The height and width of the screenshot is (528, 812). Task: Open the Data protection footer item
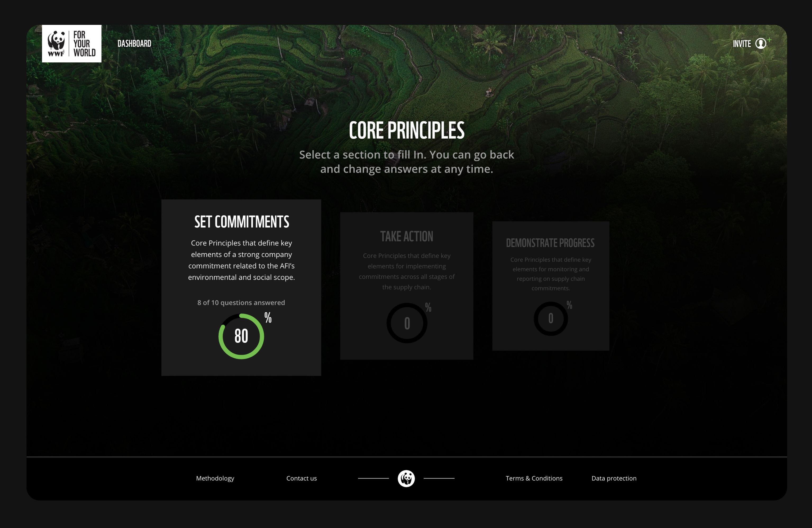pos(614,478)
